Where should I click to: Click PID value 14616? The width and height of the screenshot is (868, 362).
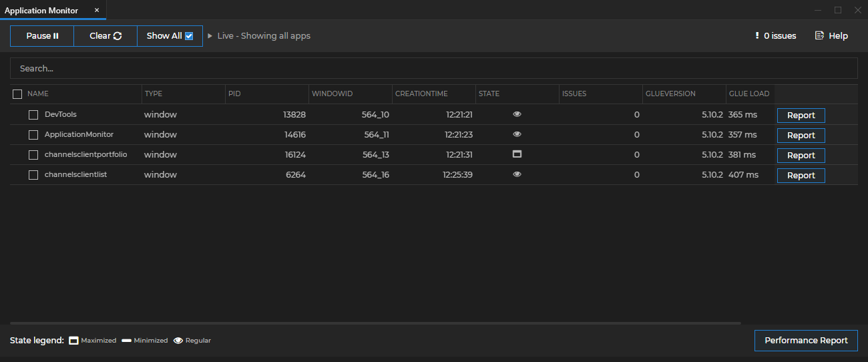point(295,135)
